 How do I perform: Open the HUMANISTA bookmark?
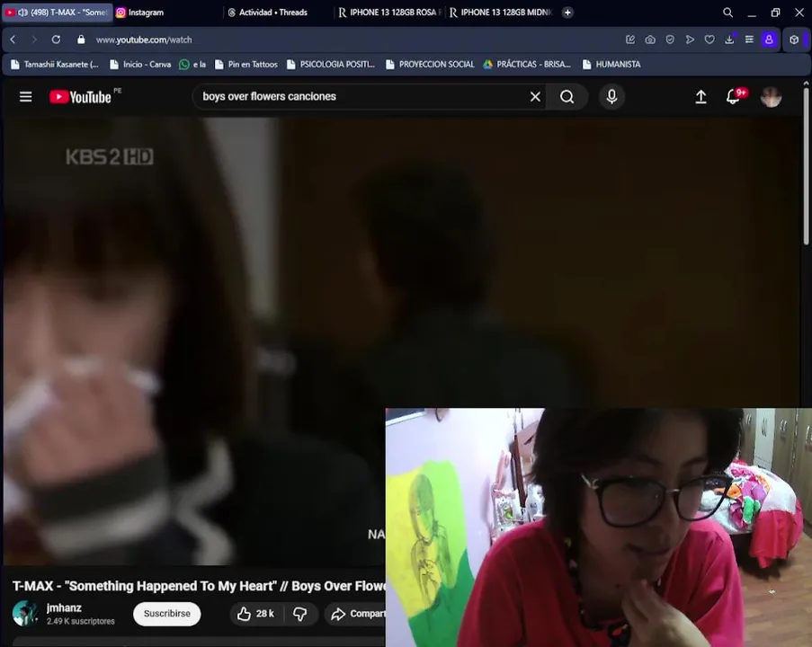pyautogui.click(x=611, y=64)
